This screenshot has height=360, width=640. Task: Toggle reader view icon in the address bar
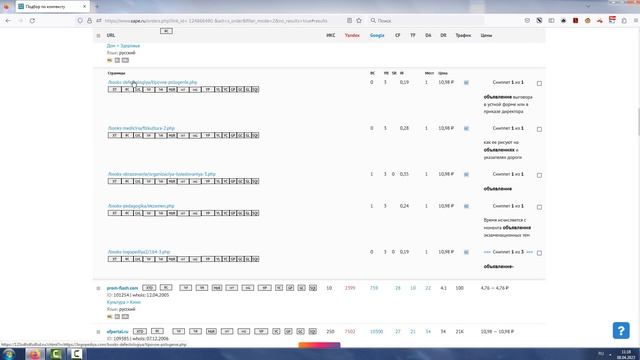(x=349, y=20)
